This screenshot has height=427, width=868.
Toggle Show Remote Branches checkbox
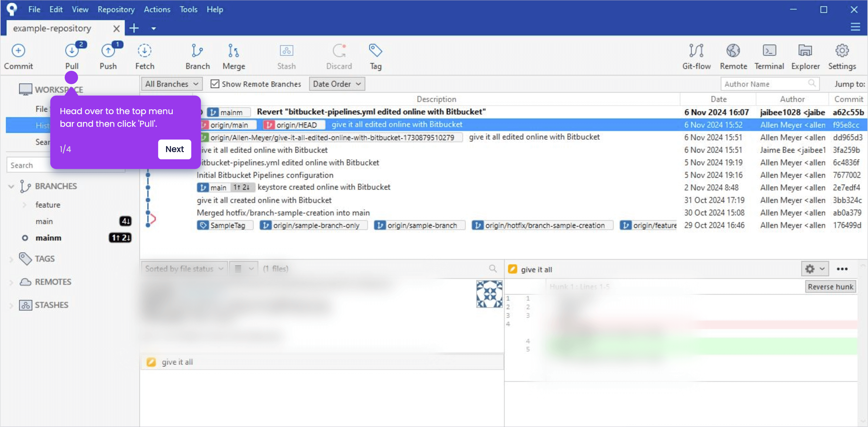pyautogui.click(x=215, y=83)
